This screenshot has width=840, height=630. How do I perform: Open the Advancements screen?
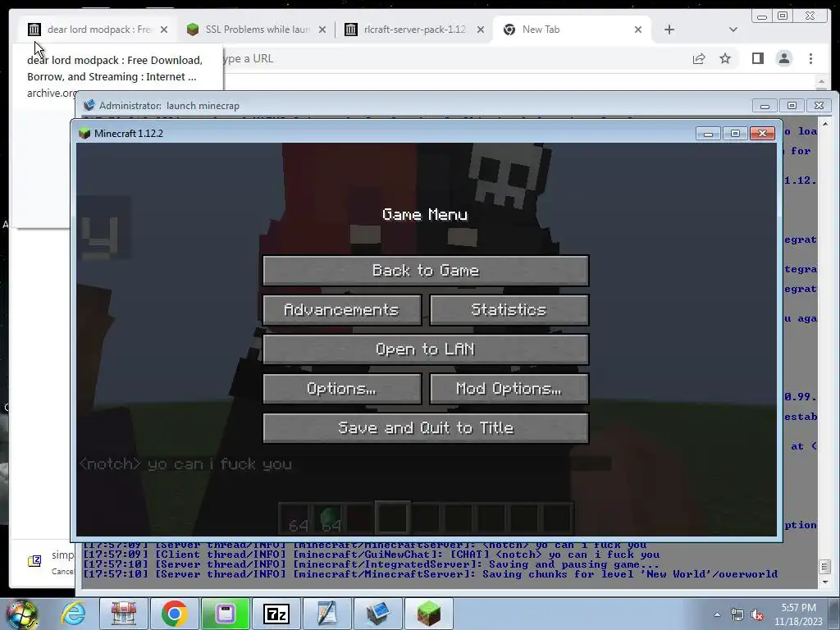[342, 309]
